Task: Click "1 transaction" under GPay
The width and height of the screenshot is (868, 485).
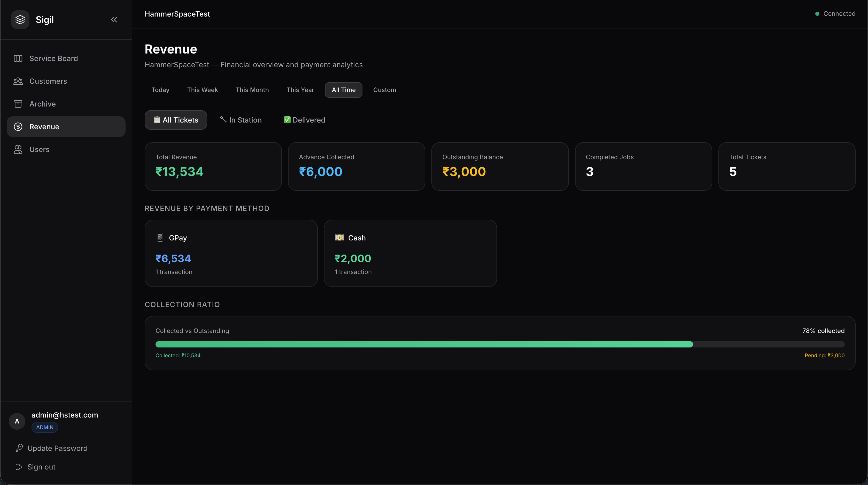Action: pos(174,272)
